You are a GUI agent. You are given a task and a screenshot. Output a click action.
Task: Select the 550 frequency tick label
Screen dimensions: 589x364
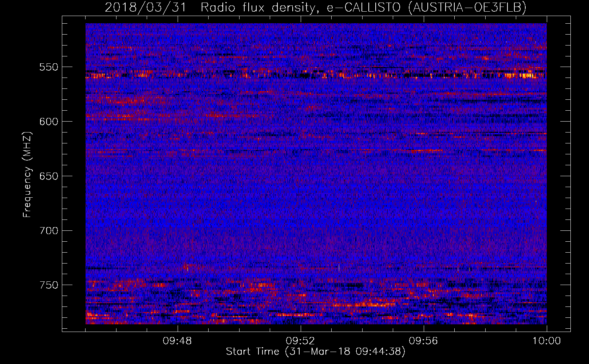pyautogui.click(x=49, y=67)
